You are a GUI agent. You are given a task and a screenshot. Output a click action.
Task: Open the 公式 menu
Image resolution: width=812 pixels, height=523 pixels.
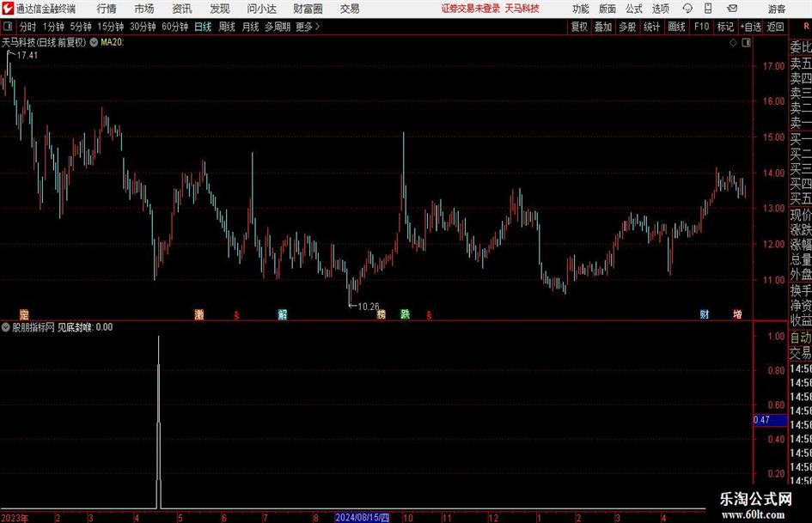point(633,9)
